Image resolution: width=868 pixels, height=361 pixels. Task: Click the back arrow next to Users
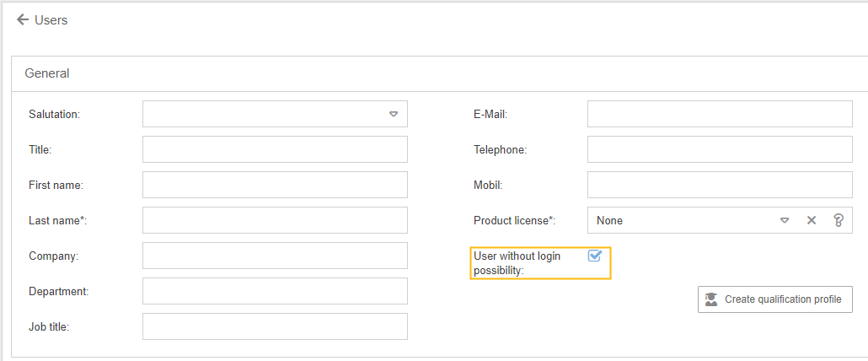click(x=23, y=19)
